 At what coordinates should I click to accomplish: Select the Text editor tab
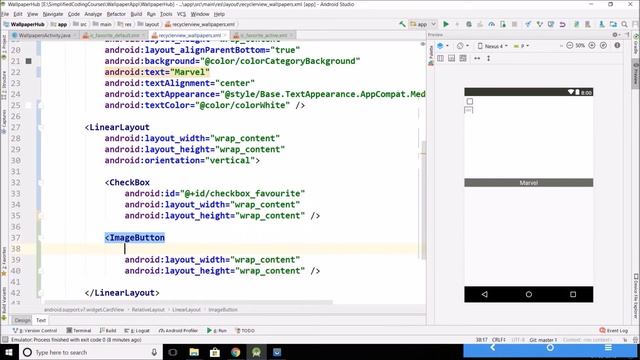[41, 320]
